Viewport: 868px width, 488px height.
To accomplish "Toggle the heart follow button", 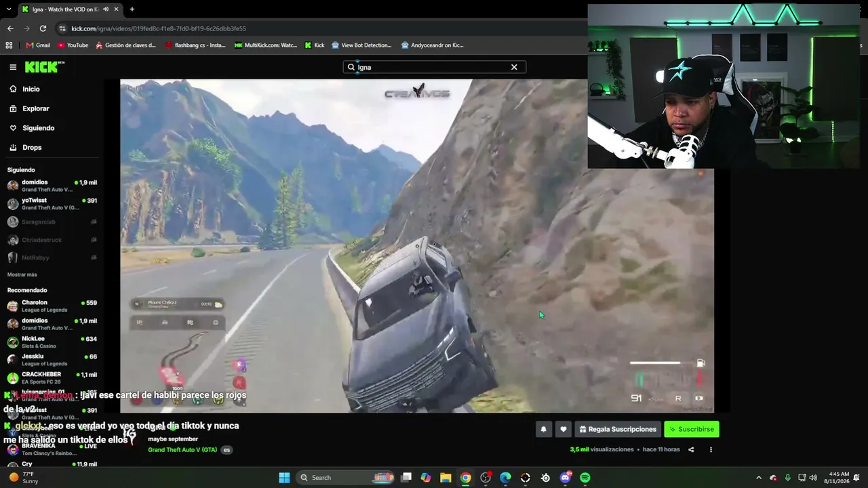I will [x=563, y=429].
